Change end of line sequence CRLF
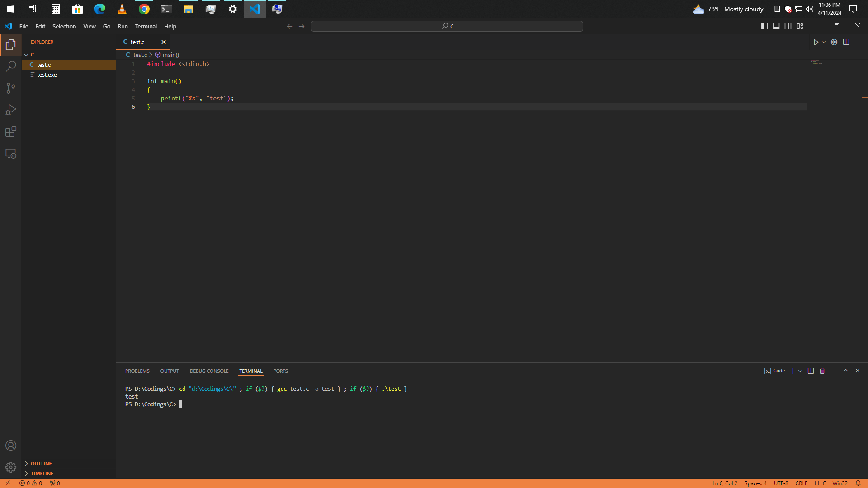This screenshot has width=868, height=488. [x=801, y=483]
